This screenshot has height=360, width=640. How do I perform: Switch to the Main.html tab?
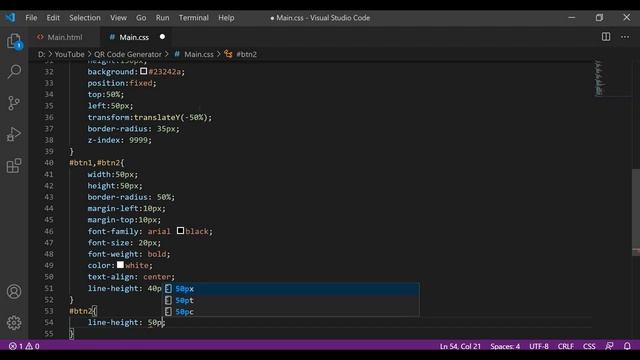[64, 37]
